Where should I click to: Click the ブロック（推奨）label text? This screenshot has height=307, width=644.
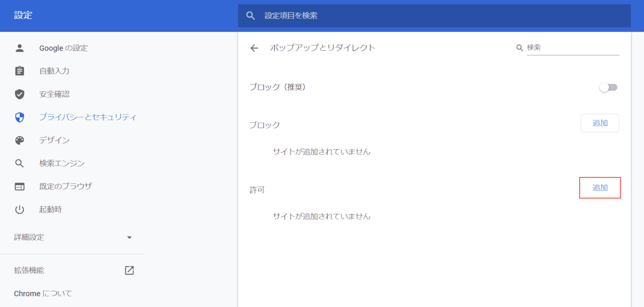[x=278, y=87]
